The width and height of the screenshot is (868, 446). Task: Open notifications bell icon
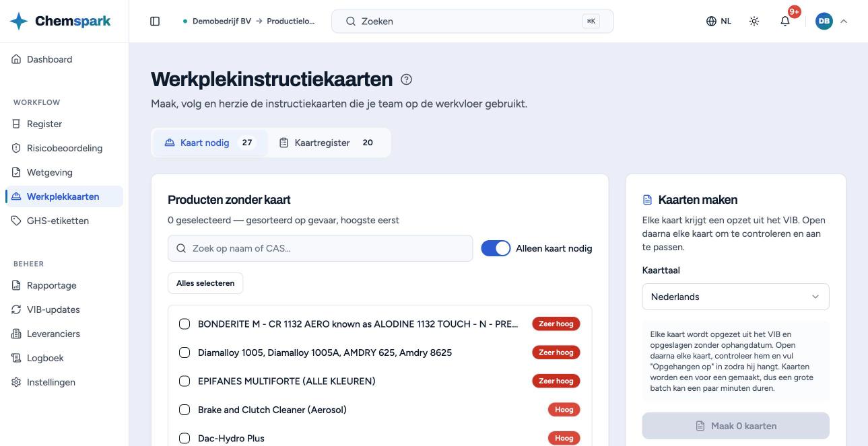(785, 21)
